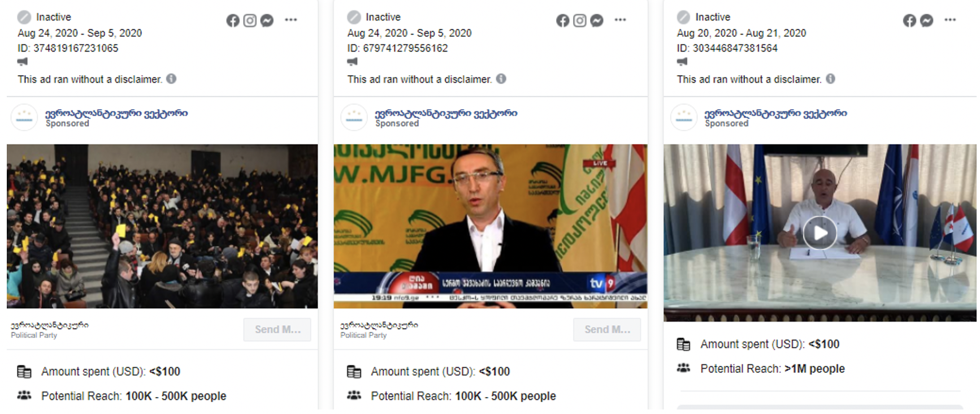This screenshot has height=414, width=980.
Task: Click disclaimer info icon on first ad
Action: tap(171, 79)
